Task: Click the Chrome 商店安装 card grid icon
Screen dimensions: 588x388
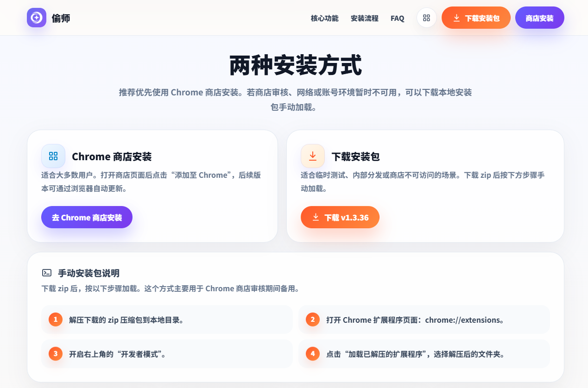Action: click(x=53, y=156)
